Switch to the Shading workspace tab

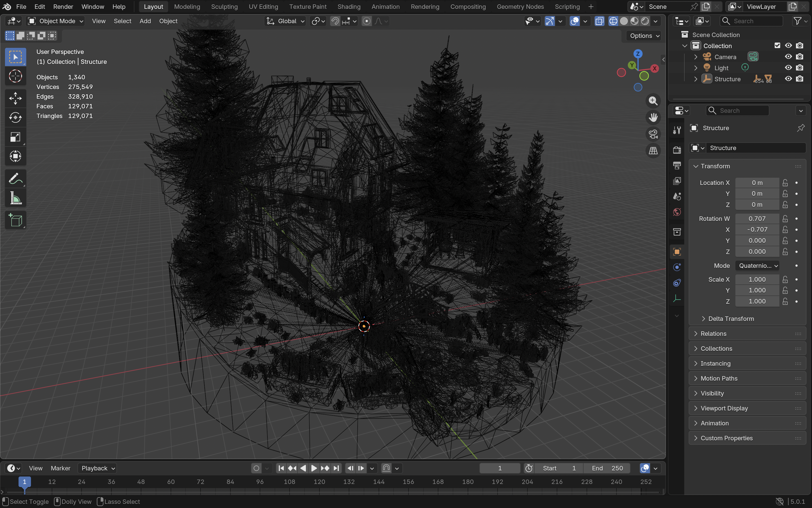click(348, 7)
